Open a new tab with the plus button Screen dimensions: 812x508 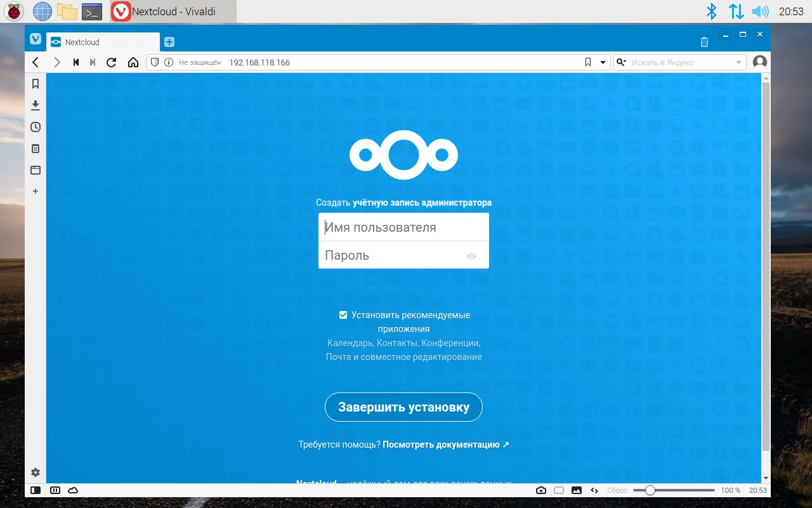click(169, 42)
